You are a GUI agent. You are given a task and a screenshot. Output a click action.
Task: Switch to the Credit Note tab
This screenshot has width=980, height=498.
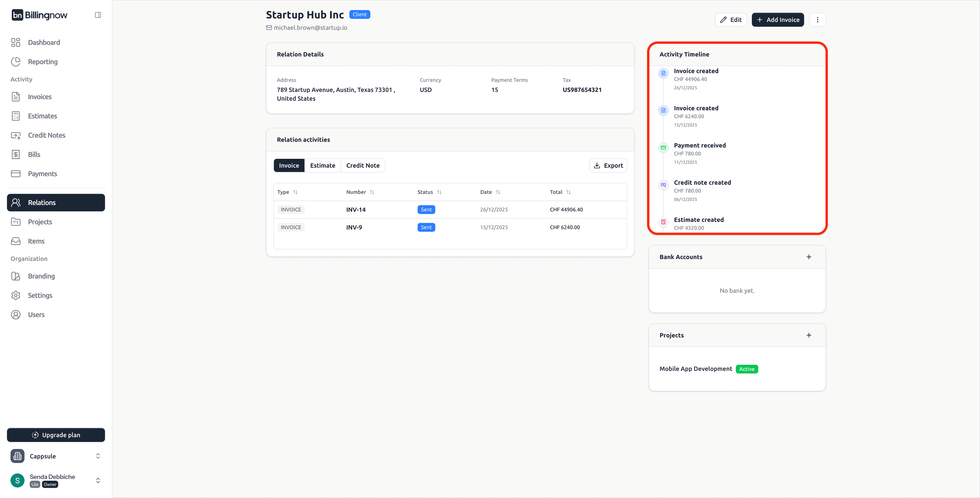coord(363,165)
